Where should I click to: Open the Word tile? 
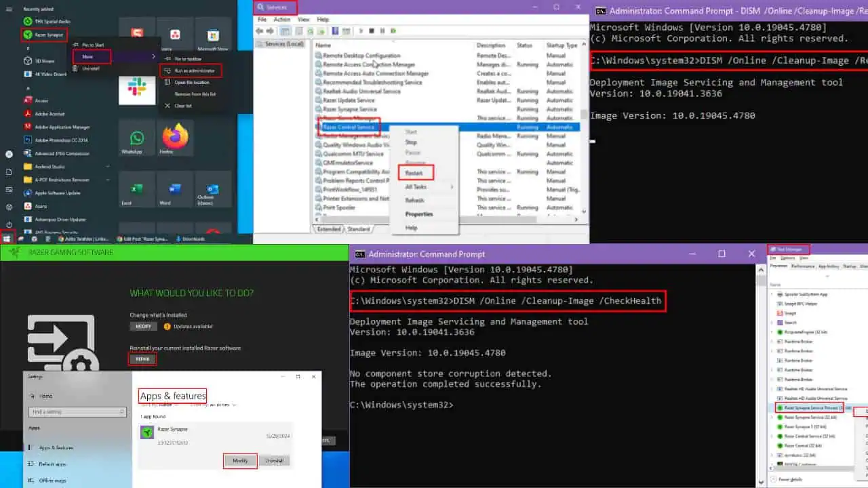175,190
